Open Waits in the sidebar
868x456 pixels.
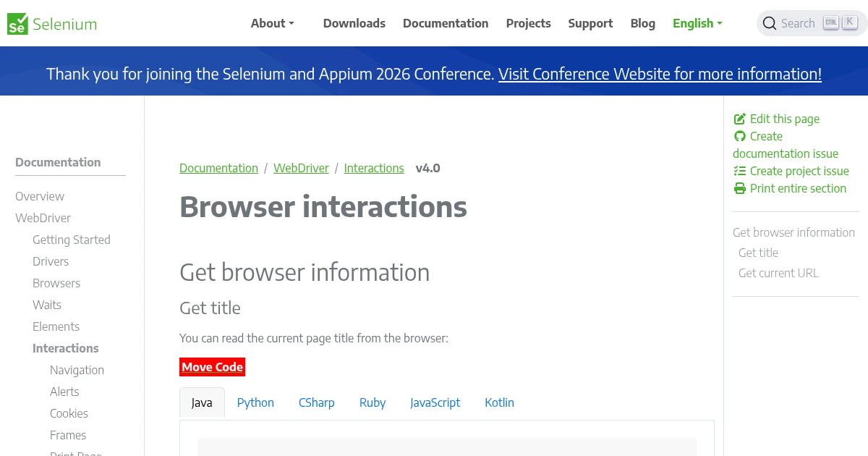(x=47, y=305)
